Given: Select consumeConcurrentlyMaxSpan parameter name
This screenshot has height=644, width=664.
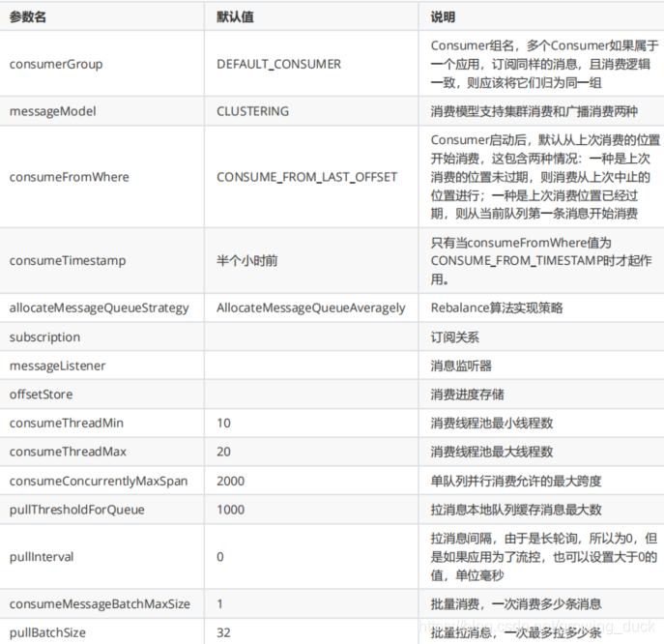Looking at the screenshot, I should point(99,481).
